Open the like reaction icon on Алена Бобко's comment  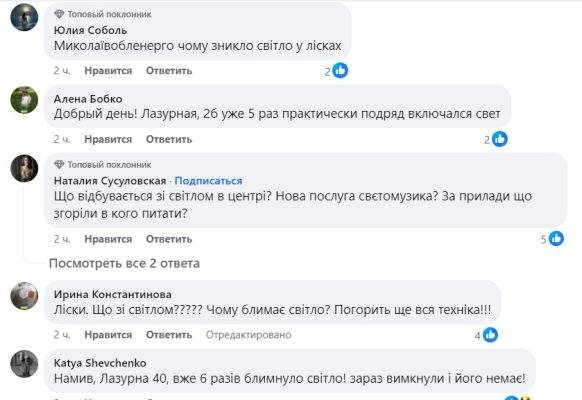(500, 139)
